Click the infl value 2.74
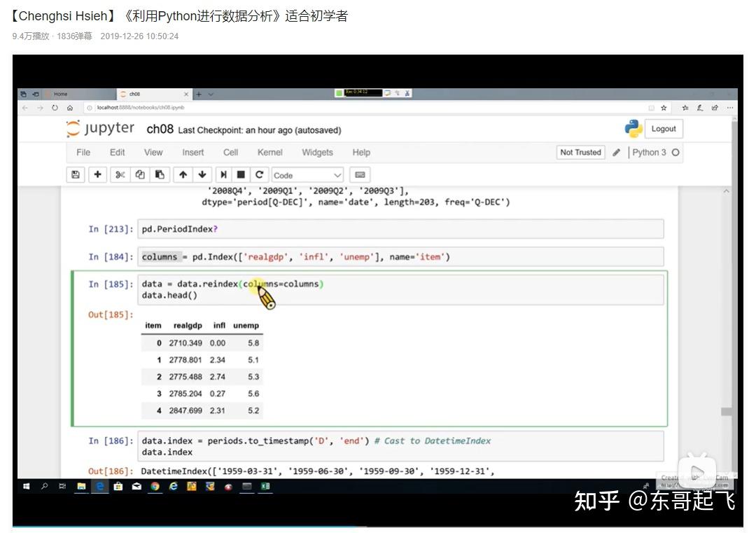 pyautogui.click(x=218, y=377)
